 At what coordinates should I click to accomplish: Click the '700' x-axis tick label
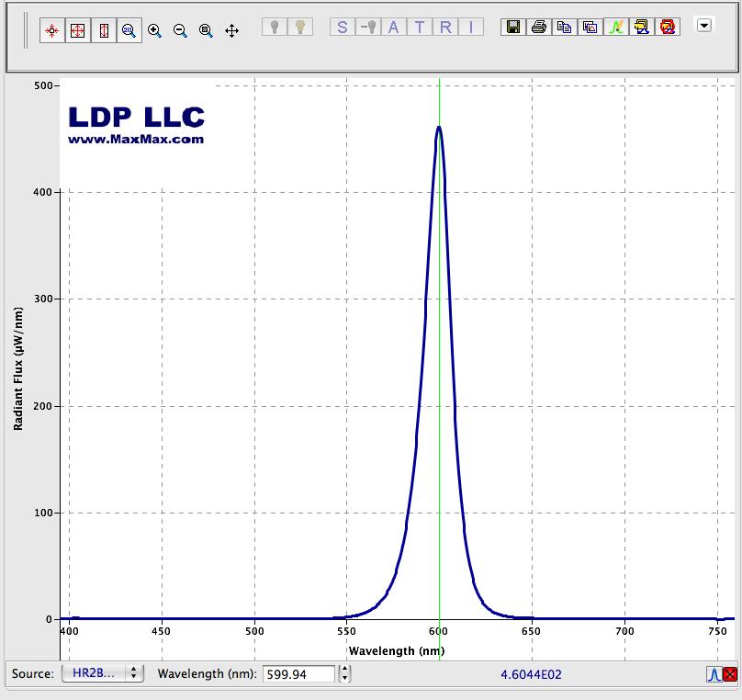(x=624, y=631)
